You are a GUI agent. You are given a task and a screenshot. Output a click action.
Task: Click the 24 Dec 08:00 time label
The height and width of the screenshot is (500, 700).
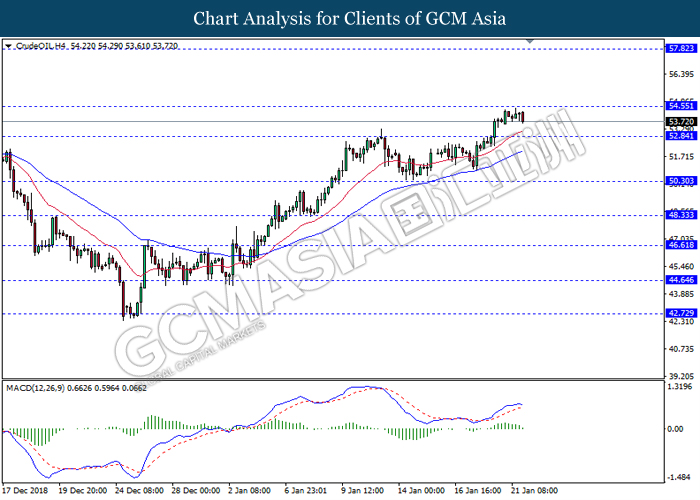139,491
